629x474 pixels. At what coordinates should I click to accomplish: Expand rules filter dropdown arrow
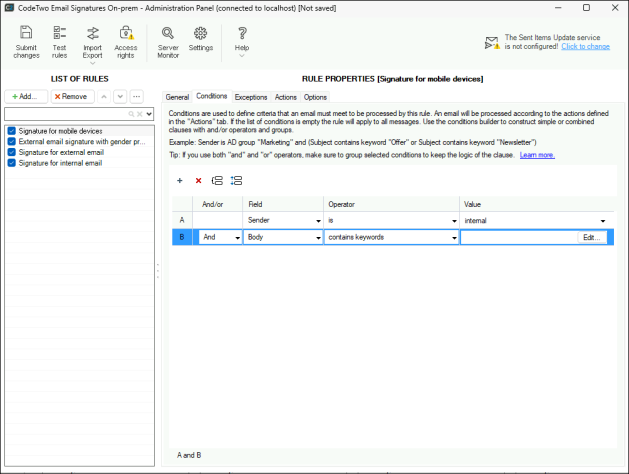149,114
